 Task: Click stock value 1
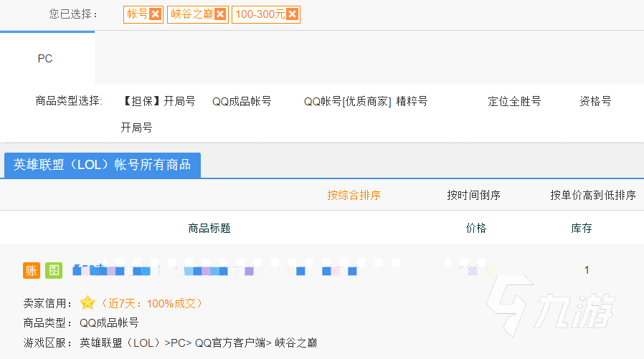point(587,270)
